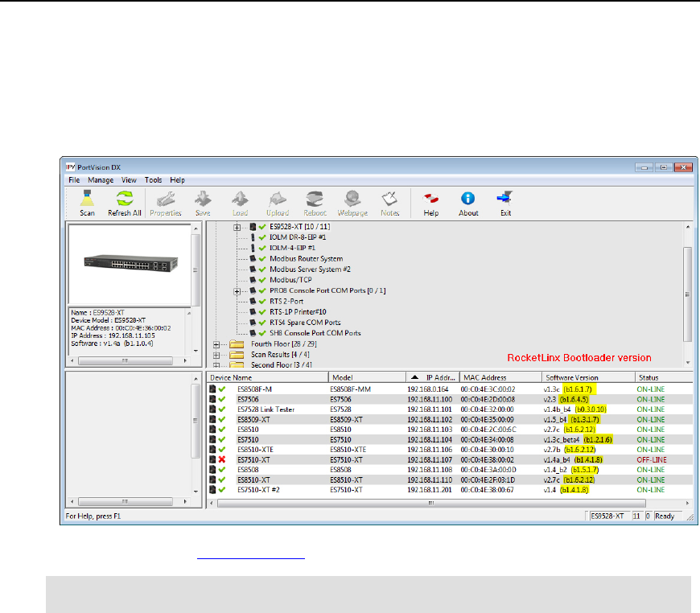Open the Notes toolbar icon

tap(389, 204)
